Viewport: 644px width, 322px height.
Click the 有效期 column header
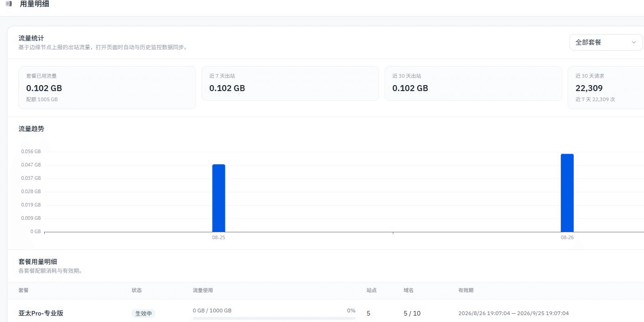(x=466, y=290)
